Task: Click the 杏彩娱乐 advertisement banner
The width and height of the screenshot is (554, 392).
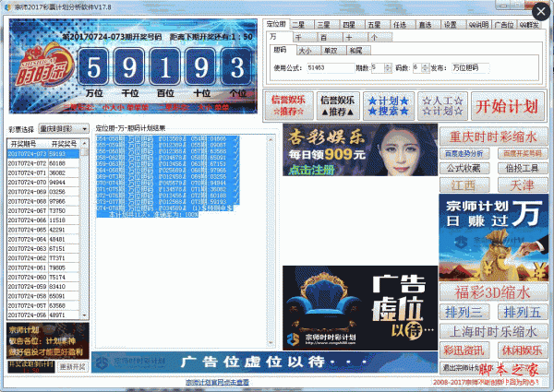Action: (360, 149)
